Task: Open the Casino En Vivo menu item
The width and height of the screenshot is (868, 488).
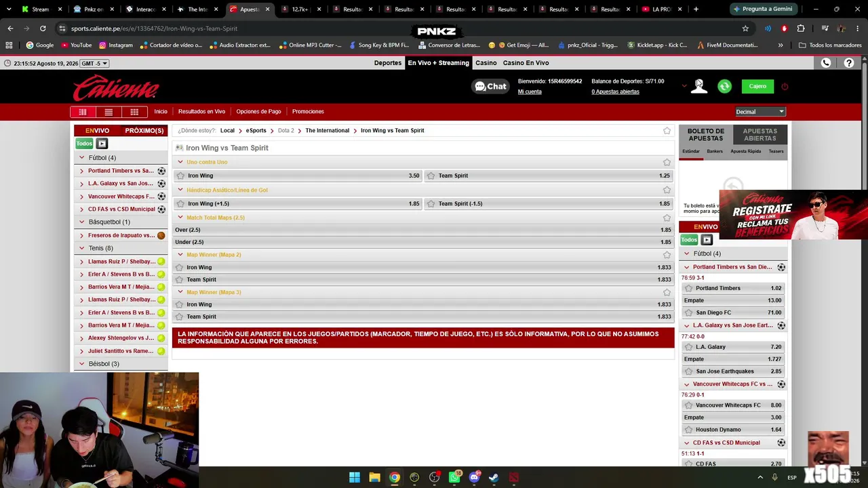Action: [526, 63]
